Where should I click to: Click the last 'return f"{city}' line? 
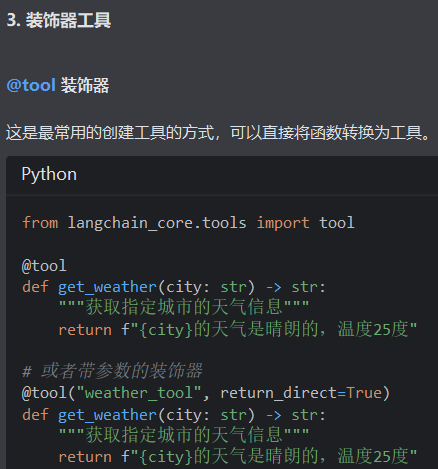(x=238, y=457)
